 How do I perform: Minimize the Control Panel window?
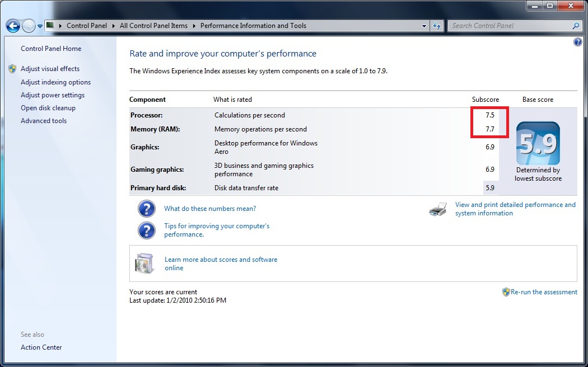pyautogui.click(x=535, y=6)
